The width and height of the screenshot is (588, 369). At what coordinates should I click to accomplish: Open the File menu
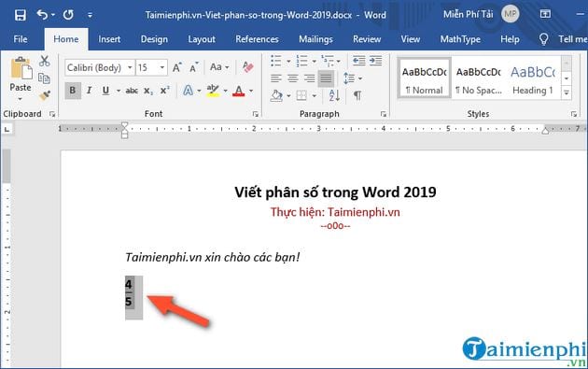[21, 39]
